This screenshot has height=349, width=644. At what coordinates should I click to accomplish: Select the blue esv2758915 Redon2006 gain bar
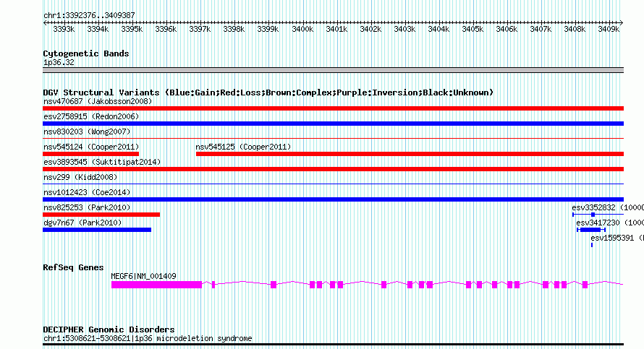[333, 124]
